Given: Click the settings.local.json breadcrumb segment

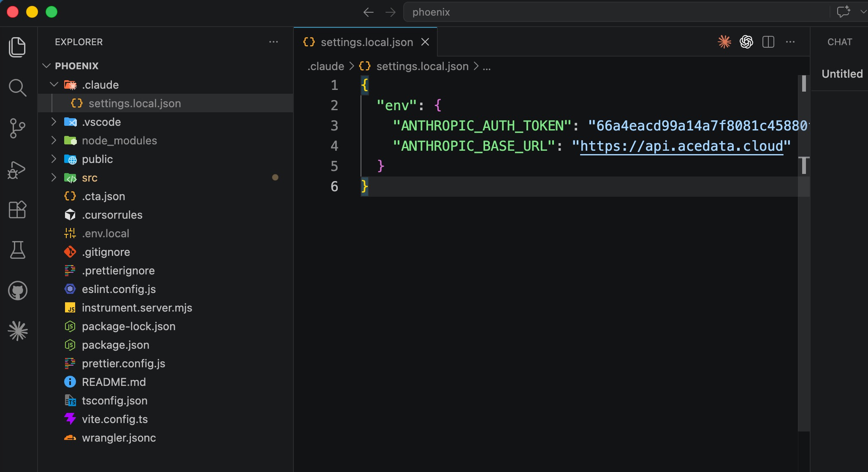Looking at the screenshot, I should 414,66.
